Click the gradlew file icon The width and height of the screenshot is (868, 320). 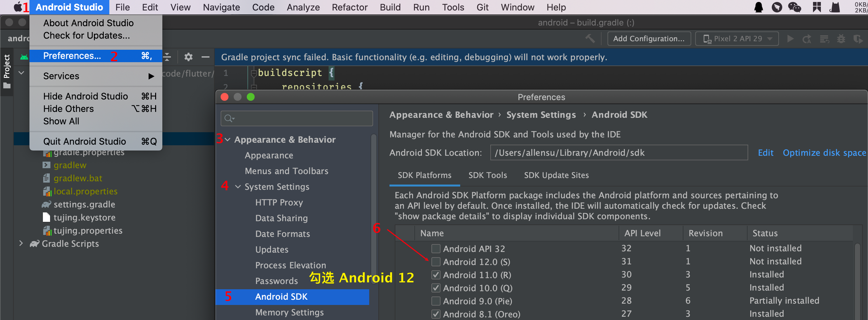(x=46, y=165)
